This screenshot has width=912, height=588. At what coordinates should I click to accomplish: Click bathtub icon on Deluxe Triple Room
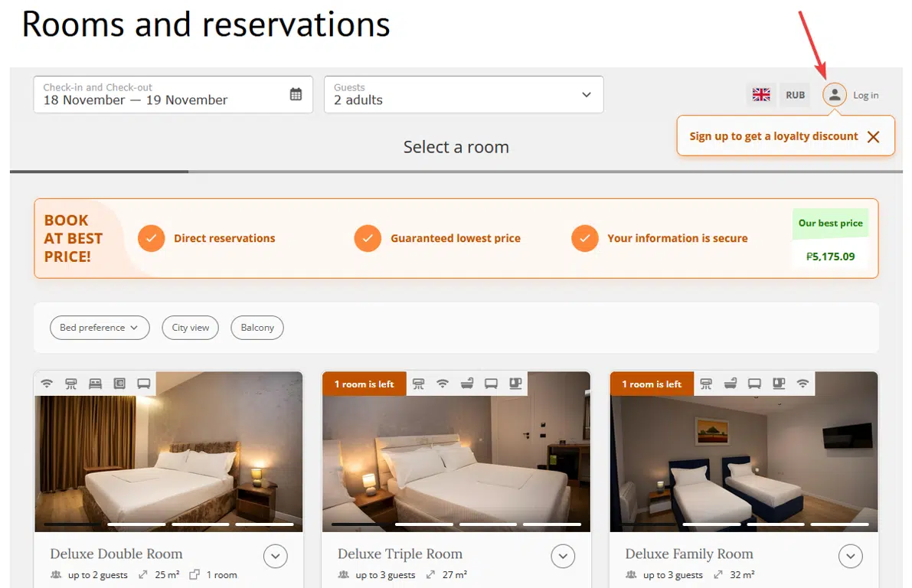467,384
